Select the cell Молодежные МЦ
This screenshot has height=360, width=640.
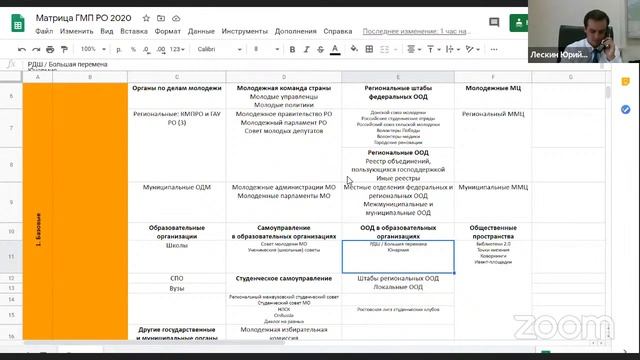coord(493,96)
